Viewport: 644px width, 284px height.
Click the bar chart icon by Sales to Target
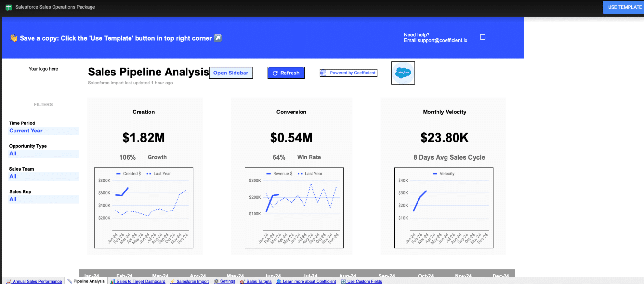[112, 281]
